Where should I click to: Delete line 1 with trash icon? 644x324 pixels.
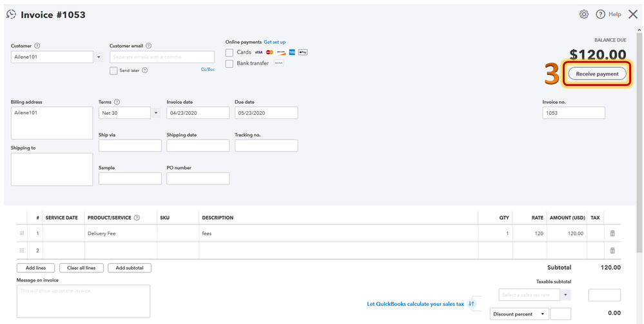click(612, 233)
